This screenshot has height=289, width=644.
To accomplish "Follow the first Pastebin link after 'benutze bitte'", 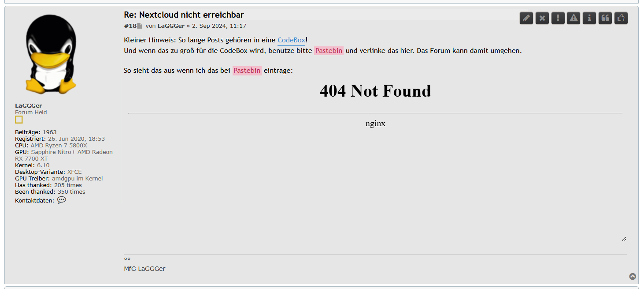I will [x=329, y=51].
